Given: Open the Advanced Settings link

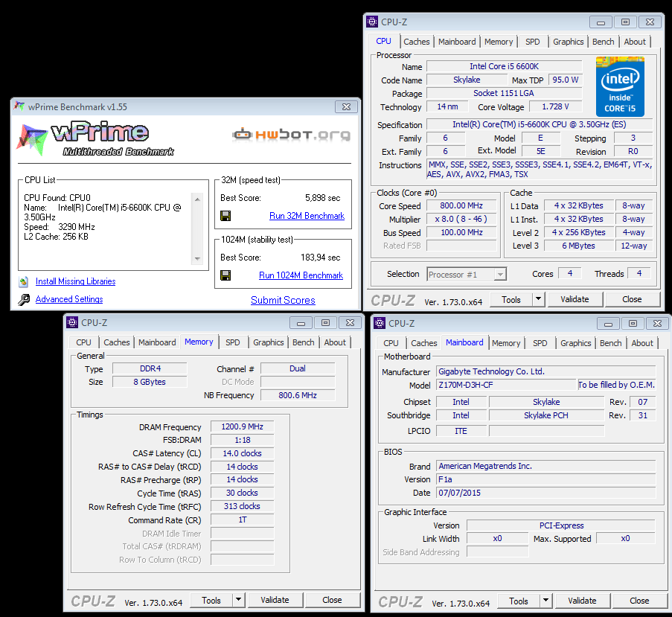Looking at the screenshot, I should (x=69, y=299).
